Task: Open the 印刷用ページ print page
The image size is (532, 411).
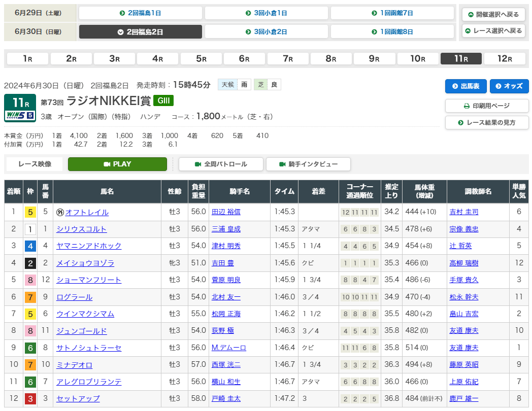Action: [487, 106]
